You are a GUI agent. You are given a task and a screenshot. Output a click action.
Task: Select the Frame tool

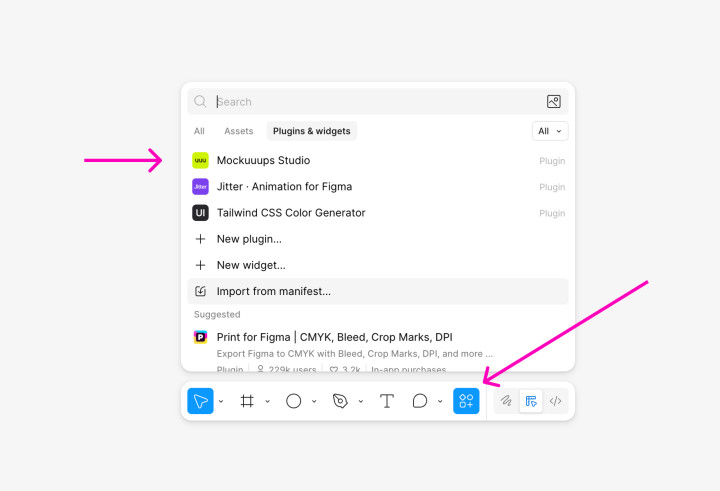point(247,401)
